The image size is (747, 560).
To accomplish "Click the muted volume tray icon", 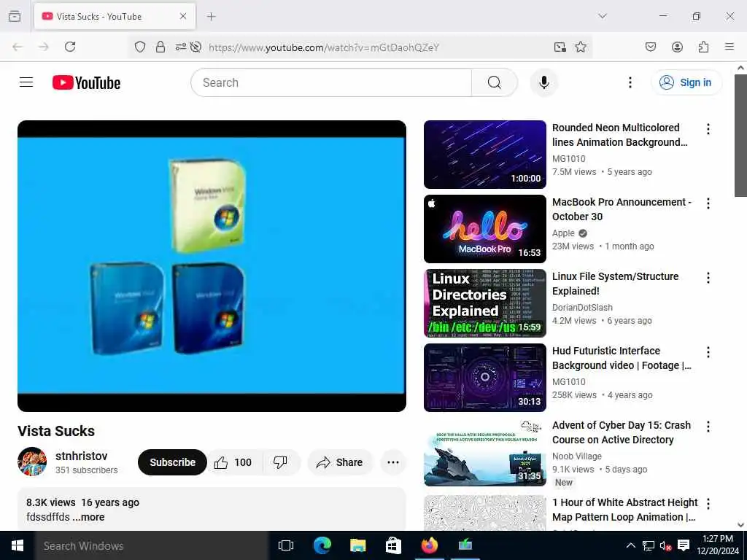I will (x=665, y=545).
